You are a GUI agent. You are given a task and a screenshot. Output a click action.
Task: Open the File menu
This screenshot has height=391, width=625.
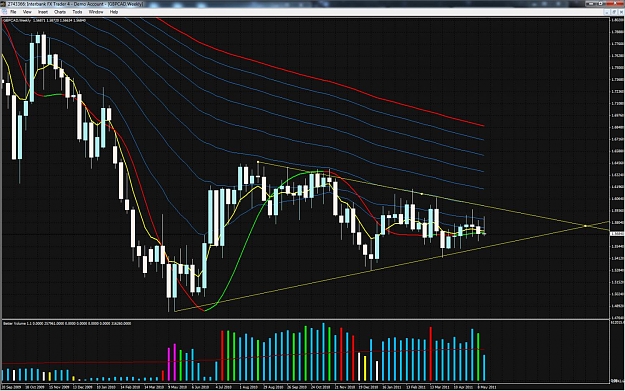point(13,12)
